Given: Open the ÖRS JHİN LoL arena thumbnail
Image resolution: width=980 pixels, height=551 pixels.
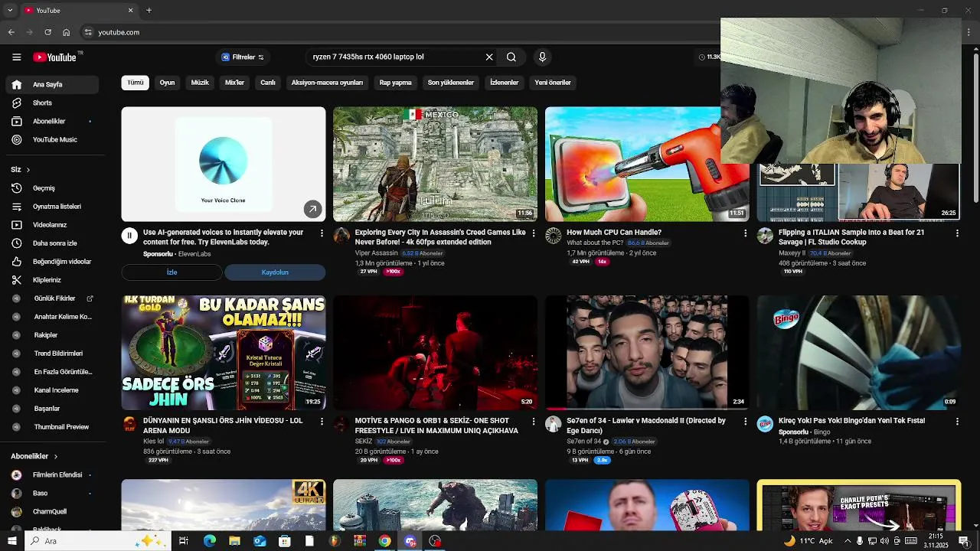Looking at the screenshot, I should [224, 353].
